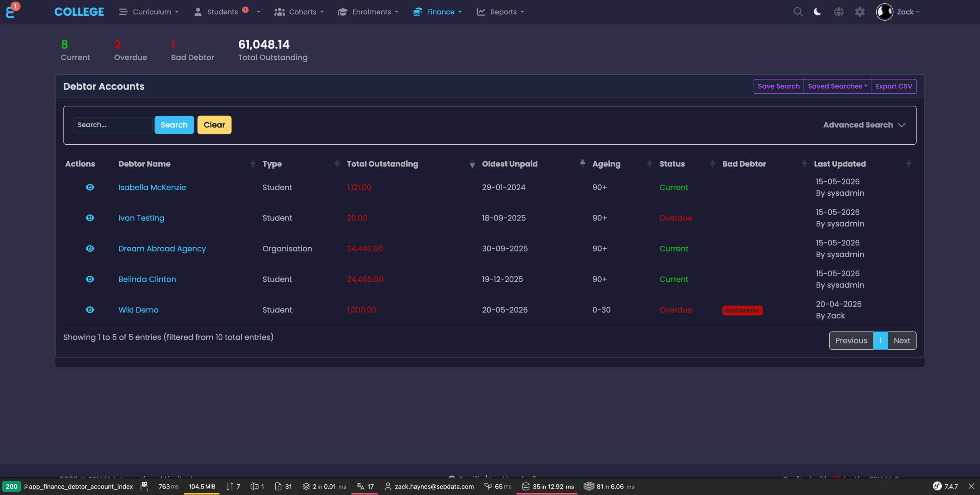Viewport: 980px width, 495px height.
Task: View Ivan Testing's account eye icon
Action: 90,218
